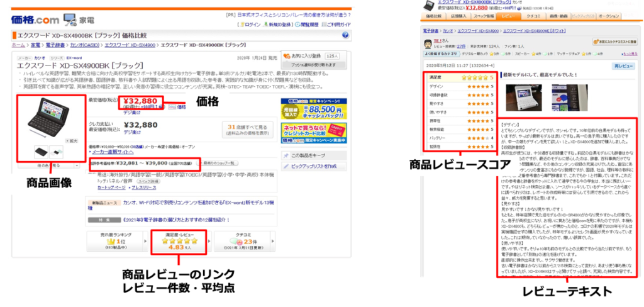
Task: Open 閲覧履歴 in the header
Action: click(x=307, y=25)
